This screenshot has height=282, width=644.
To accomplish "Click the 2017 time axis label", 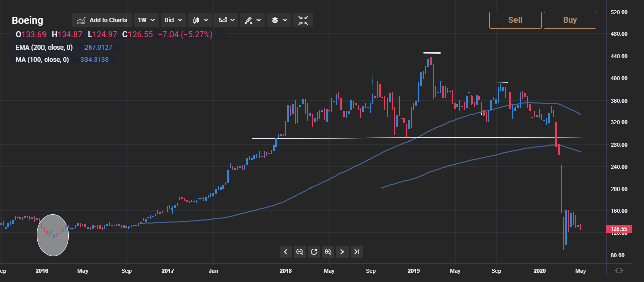I will coord(168,271).
